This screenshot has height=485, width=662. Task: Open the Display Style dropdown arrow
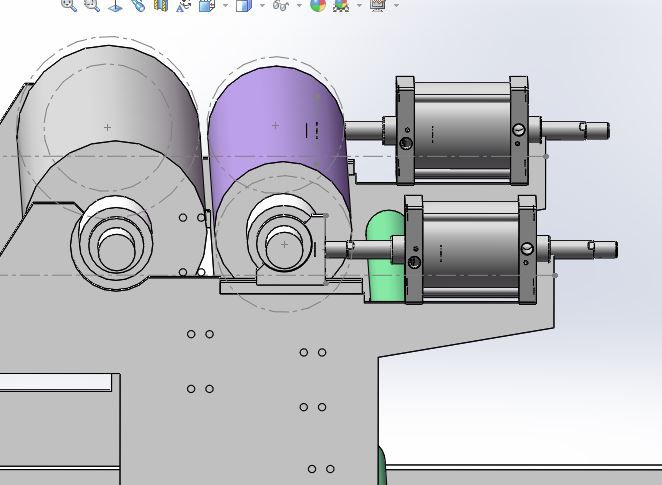coord(263,5)
